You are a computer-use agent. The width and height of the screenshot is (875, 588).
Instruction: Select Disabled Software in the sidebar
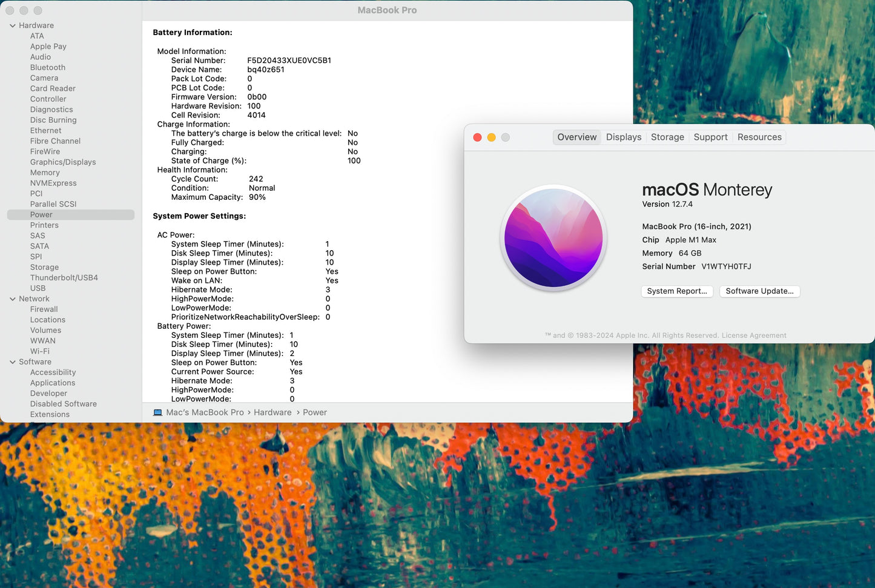pyautogui.click(x=64, y=404)
